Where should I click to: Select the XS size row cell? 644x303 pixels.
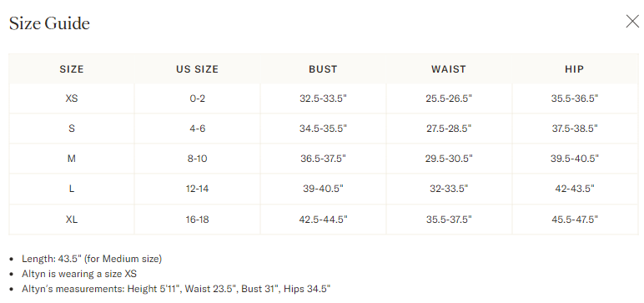click(x=72, y=98)
